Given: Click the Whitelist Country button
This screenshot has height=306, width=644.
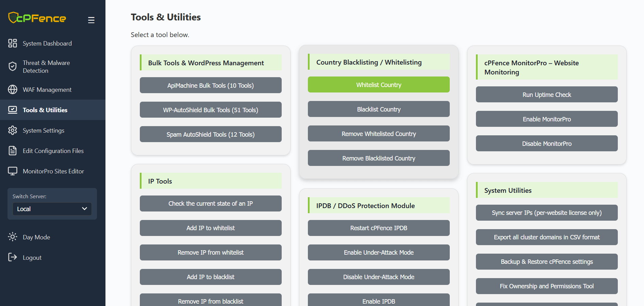Looking at the screenshot, I should click(x=379, y=85).
